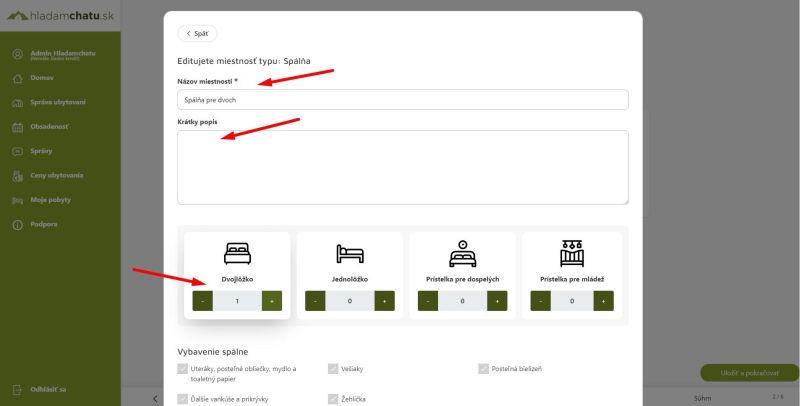Open Správy in the sidebar
Image resolution: width=800 pixels, height=406 pixels.
click(x=41, y=151)
